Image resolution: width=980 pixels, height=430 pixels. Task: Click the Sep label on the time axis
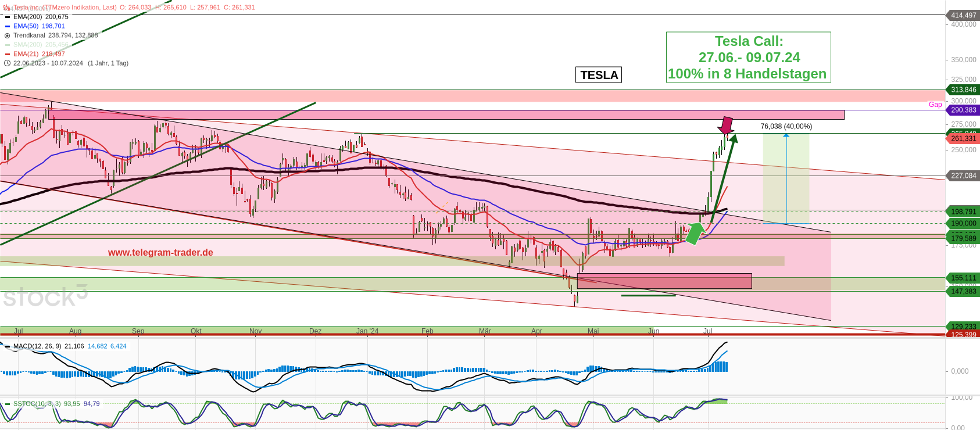pos(138,331)
